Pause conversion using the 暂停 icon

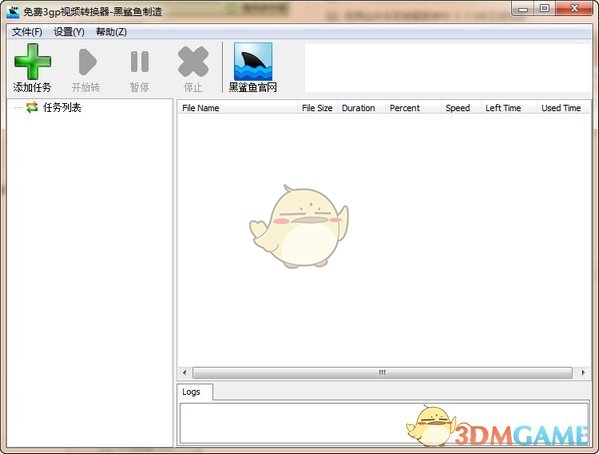139,62
